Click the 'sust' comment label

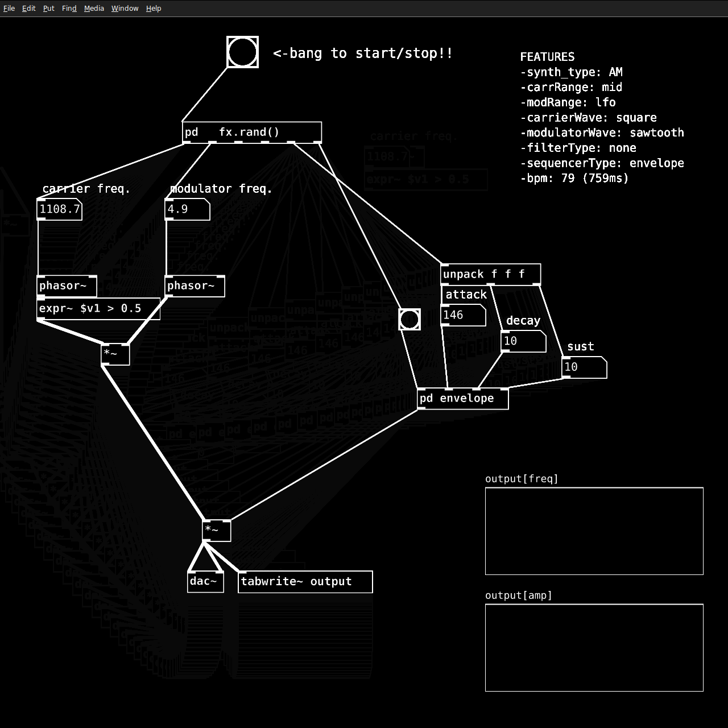click(581, 347)
